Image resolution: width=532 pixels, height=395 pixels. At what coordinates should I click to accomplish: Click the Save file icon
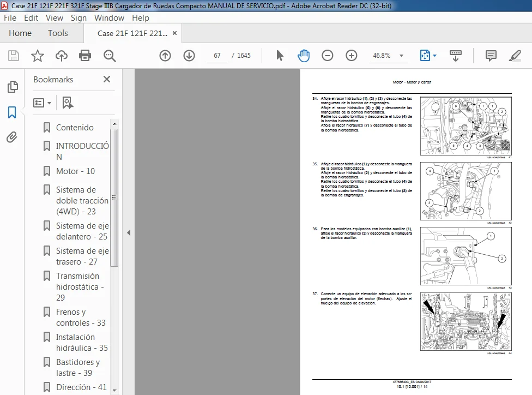pyautogui.click(x=14, y=55)
